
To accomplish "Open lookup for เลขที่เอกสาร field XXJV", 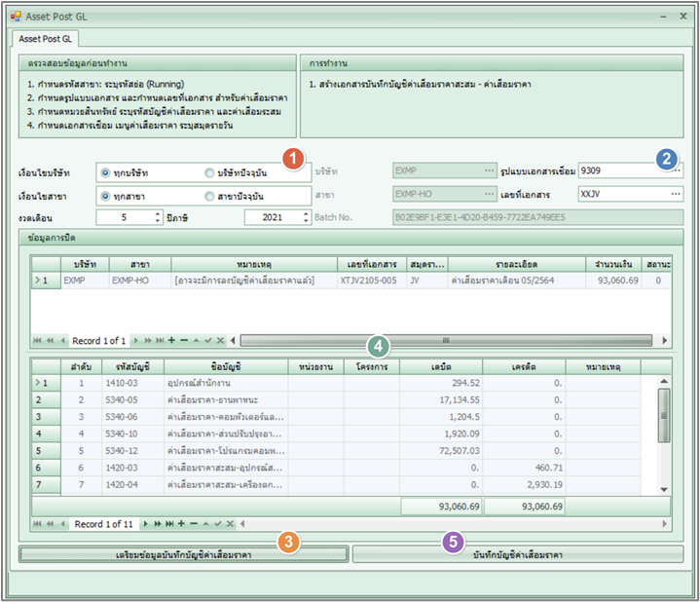I will click(677, 194).
